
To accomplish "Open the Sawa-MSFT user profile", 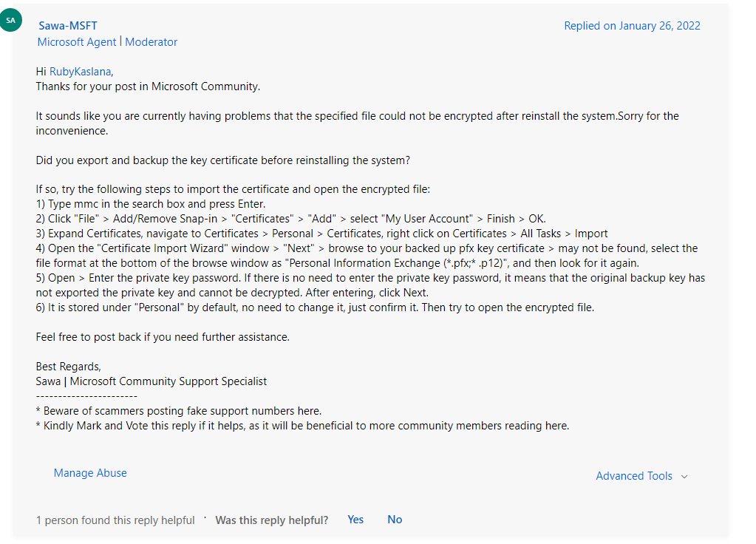I will (x=67, y=26).
